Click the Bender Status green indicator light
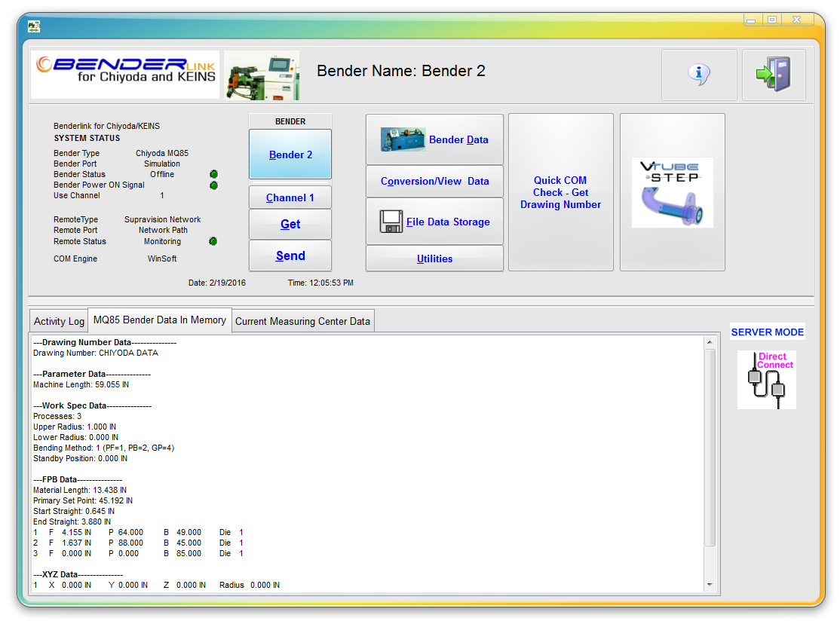 (x=213, y=174)
